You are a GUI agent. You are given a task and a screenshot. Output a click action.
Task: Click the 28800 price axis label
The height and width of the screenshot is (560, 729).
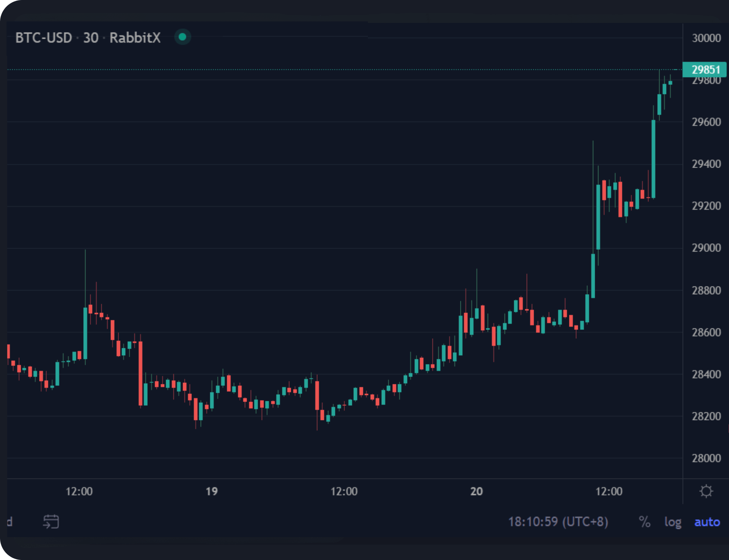point(706,290)
